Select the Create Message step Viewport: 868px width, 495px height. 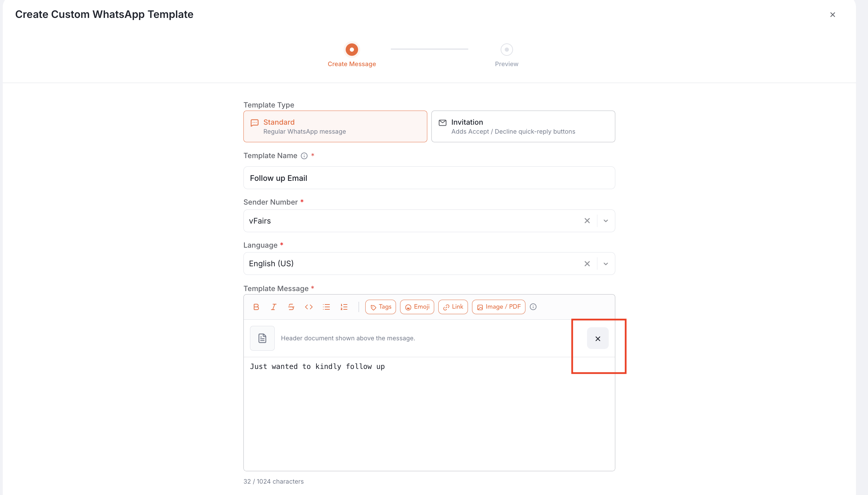click(x=352, y=55)
